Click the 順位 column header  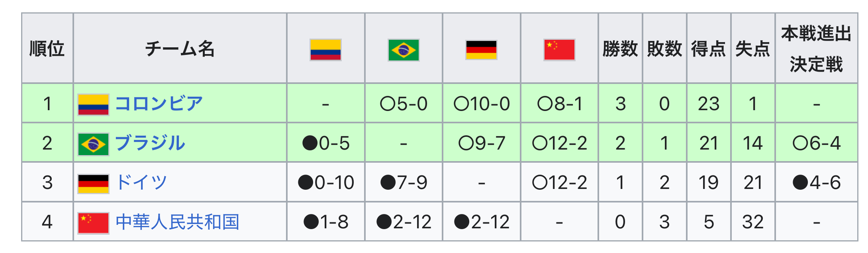pyautogui.click(x=47, y=49)
